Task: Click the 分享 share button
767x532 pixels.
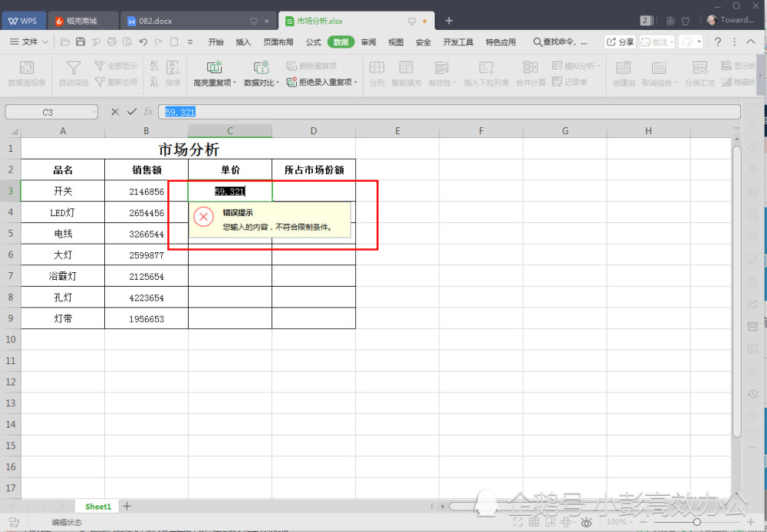Action: point(621,42)
